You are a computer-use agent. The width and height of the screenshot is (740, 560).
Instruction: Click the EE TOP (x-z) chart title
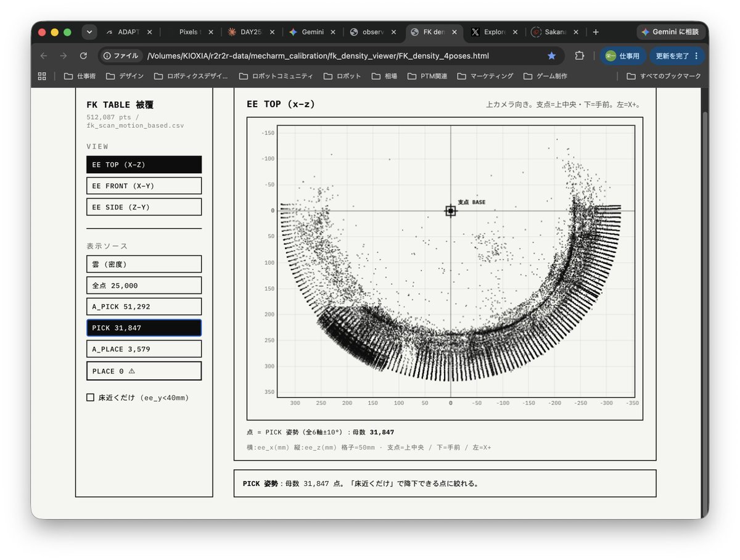coord(281,104)
